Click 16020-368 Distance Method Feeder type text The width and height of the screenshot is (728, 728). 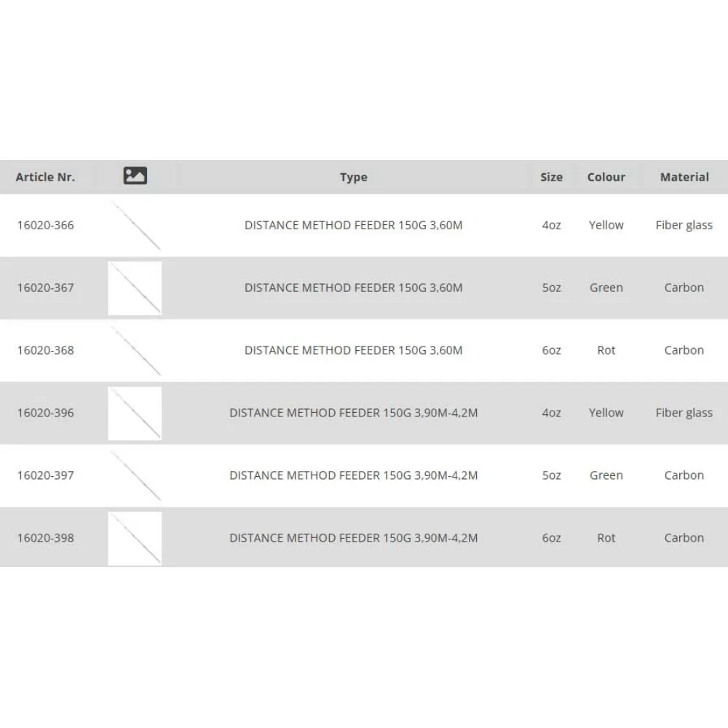coord(354,351)
